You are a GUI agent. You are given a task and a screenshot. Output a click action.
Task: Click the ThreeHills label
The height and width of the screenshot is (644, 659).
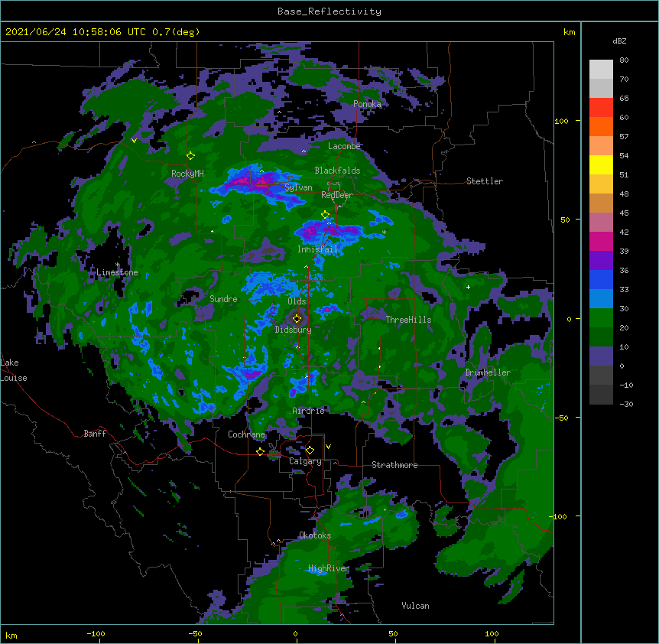tap(408, 320)
